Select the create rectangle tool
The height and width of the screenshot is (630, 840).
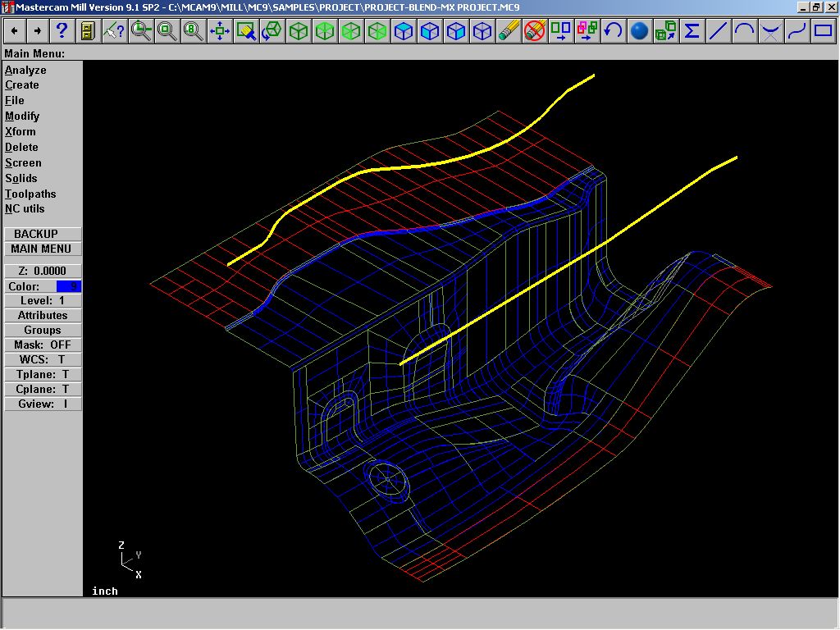click(x=824, y=30)
